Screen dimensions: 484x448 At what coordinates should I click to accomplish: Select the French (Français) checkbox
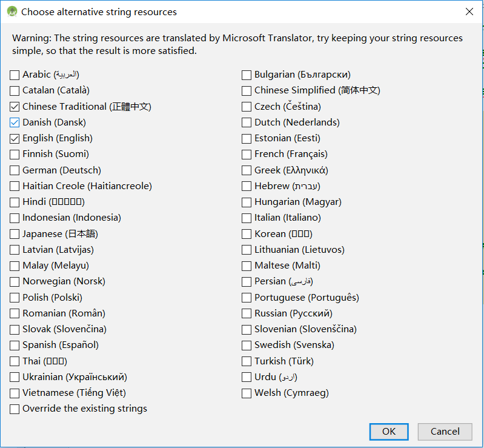pyautogui.click(x=247, y=155)
